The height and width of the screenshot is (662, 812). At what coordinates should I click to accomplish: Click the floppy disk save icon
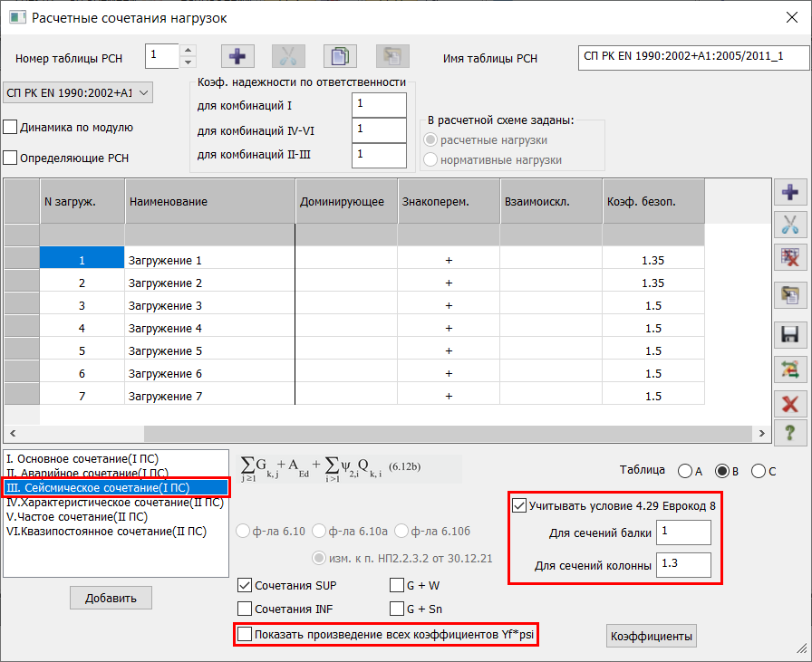click(x=788, y=334)
